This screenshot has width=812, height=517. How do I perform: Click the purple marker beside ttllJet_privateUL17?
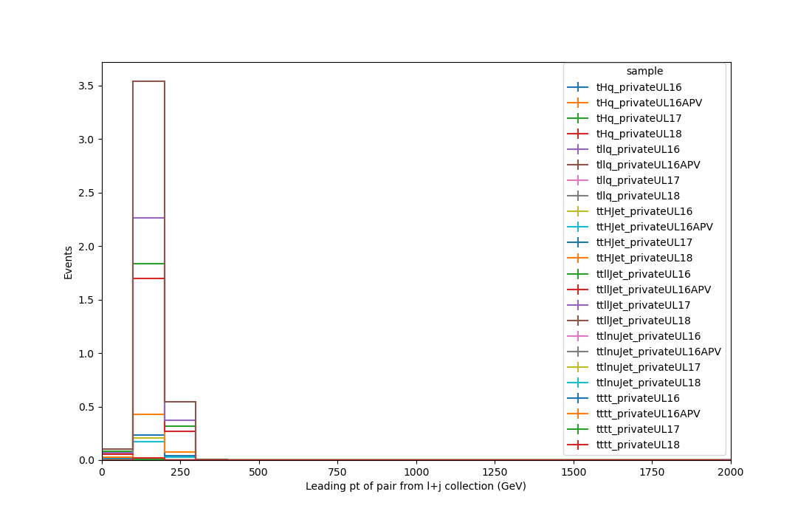[x=578, y=306]
